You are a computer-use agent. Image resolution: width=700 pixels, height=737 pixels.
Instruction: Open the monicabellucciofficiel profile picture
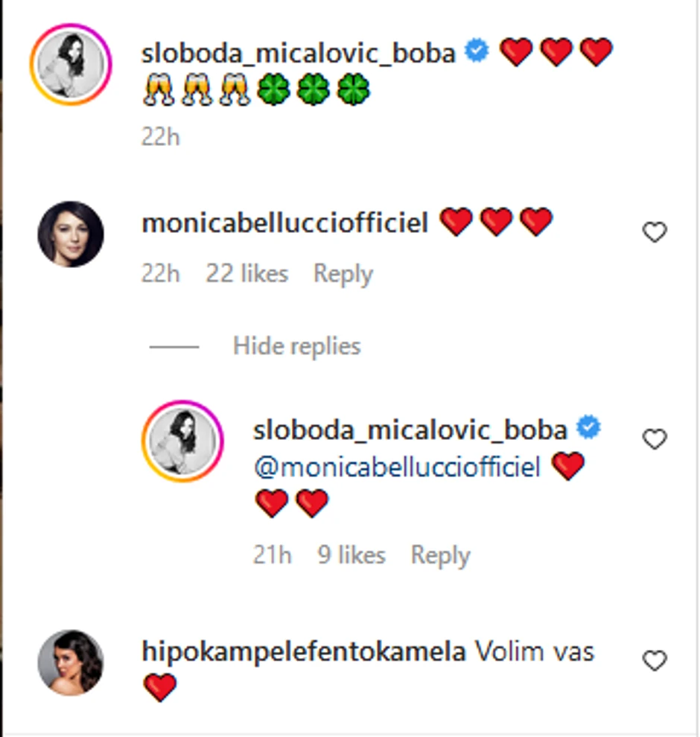[71, 234]
